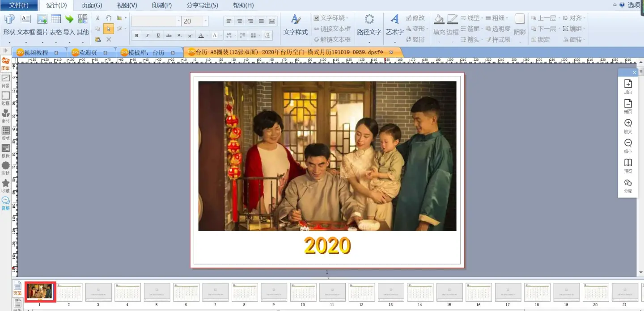Align text left
The width and height of the screenshot is (644, 311).
coord(229,21)
